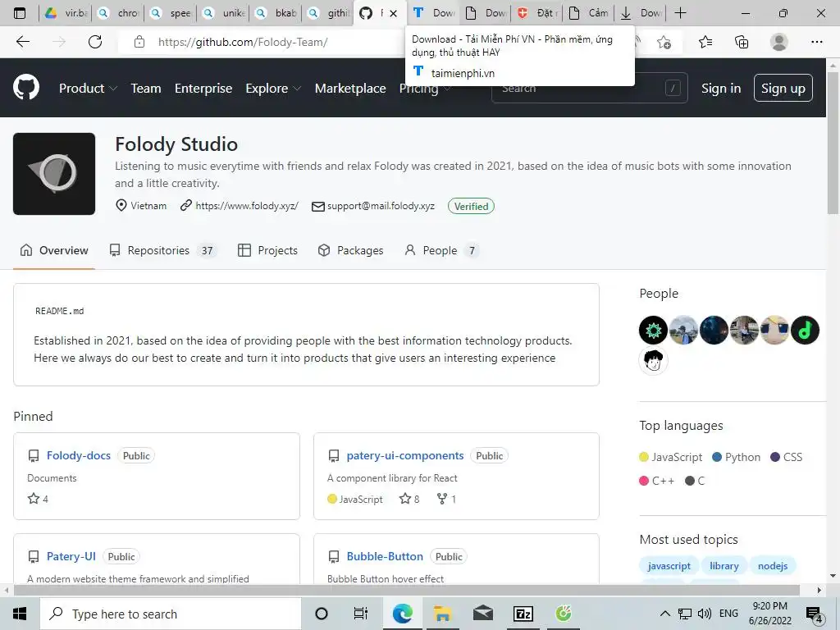Open the Patery-UI repository
This screenshot has height=630, width=840.
(x=71, y=556)
